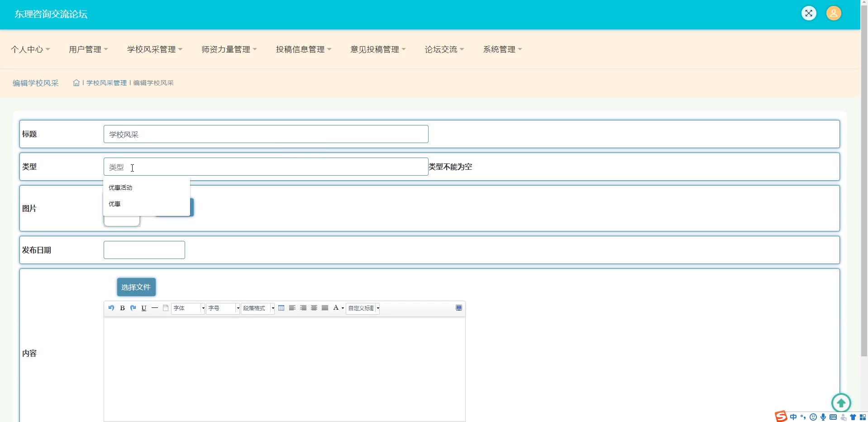Viewport: 868px width, 422px height.
Task: Center align text in editor
Action: [x=314, y=308]
